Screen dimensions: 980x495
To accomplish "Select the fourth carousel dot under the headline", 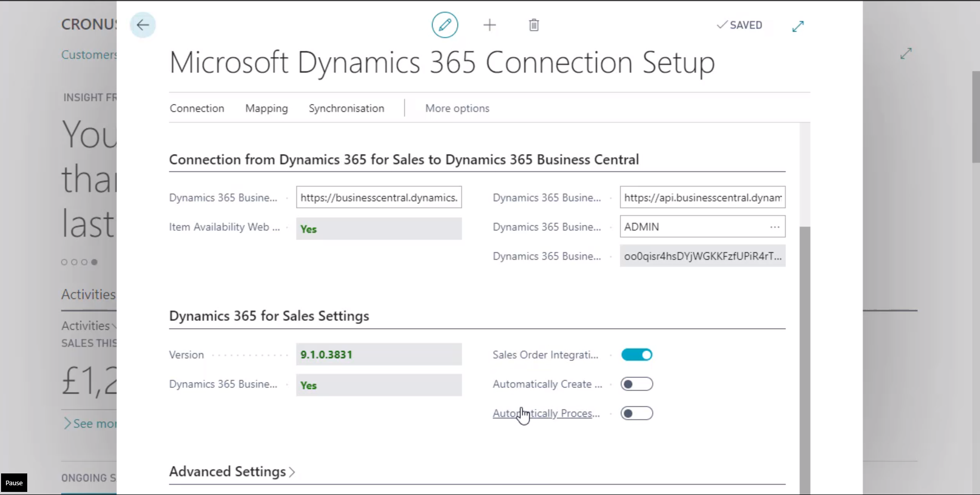I will click(94, 262).
